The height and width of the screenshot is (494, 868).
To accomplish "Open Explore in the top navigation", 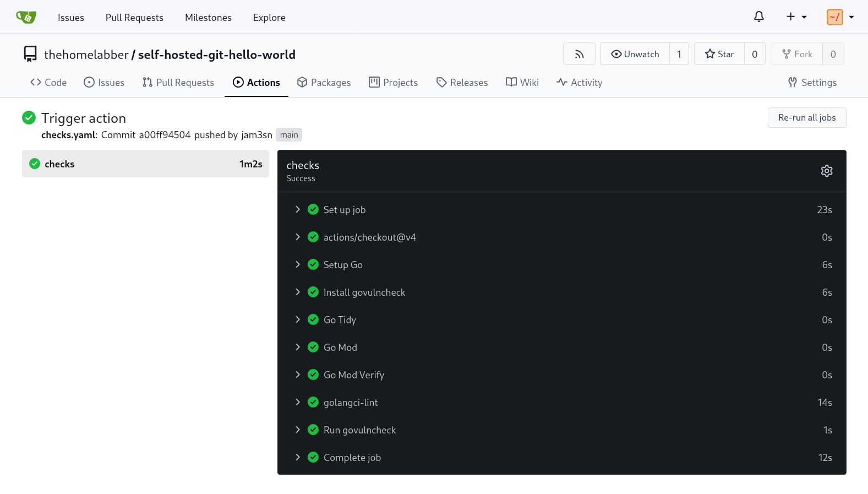I will pos(269,18).
